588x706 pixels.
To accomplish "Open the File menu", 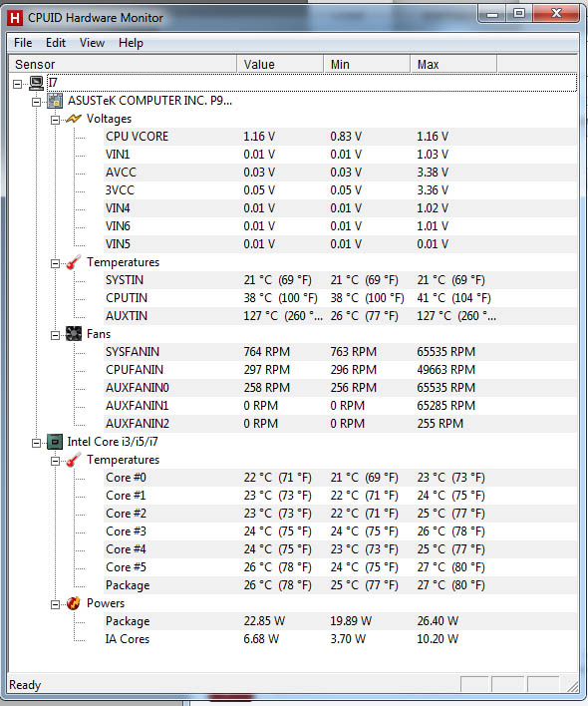I will click(x=23, y=43).
